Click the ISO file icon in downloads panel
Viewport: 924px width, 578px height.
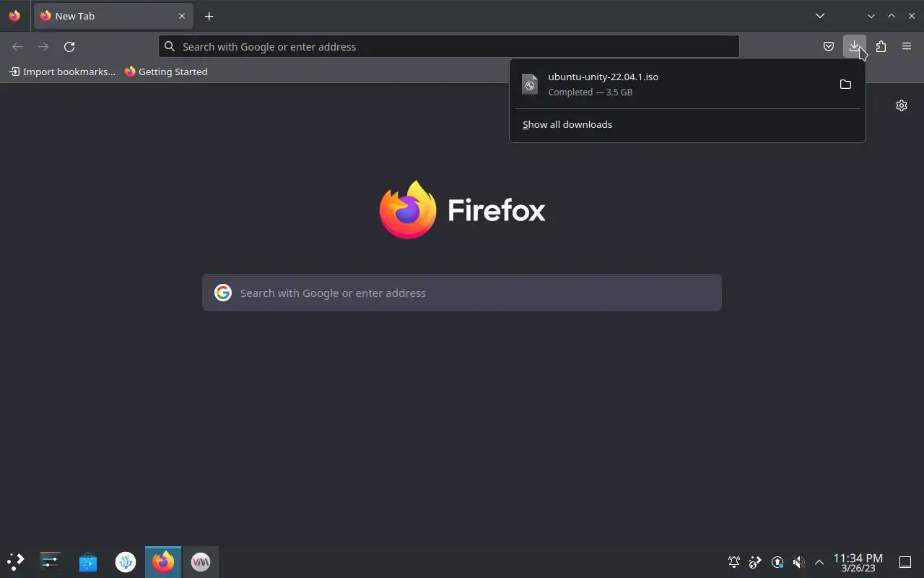pos(530,84)
